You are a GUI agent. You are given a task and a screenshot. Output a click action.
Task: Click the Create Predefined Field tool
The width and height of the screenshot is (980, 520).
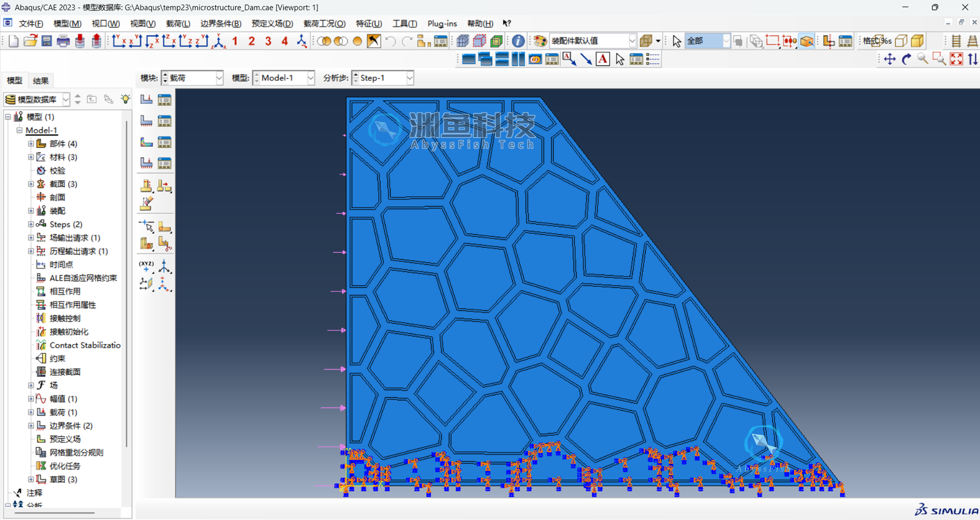(146, 142)
